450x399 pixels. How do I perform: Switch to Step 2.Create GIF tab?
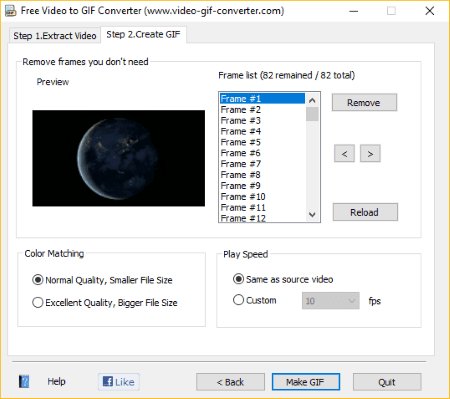(143, 35)
